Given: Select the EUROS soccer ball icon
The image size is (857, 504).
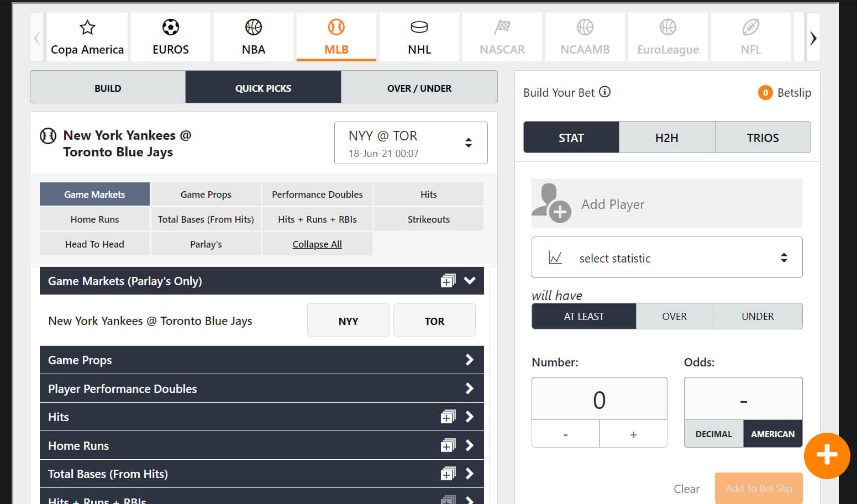Looking at the screenshot, I should pos(170,27).
